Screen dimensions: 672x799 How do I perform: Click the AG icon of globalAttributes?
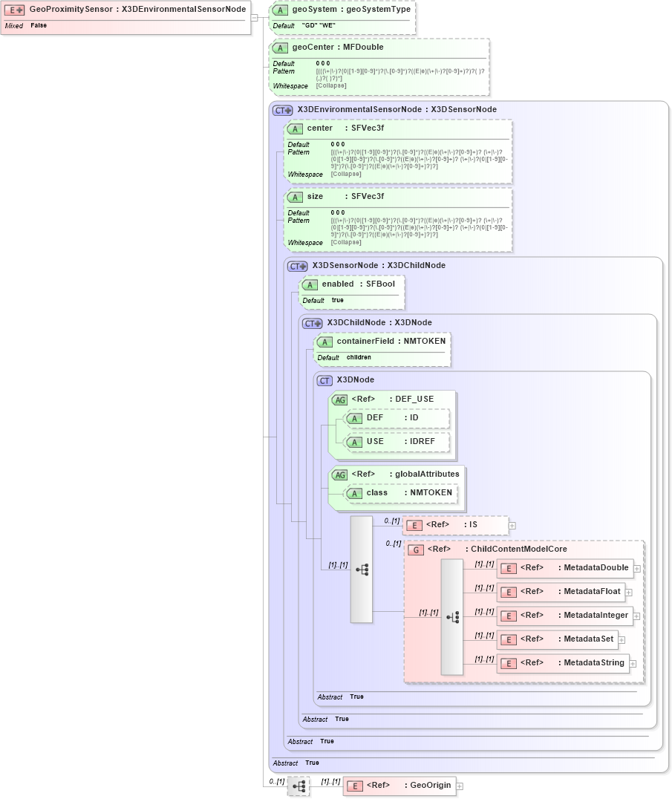click(340, 475)
